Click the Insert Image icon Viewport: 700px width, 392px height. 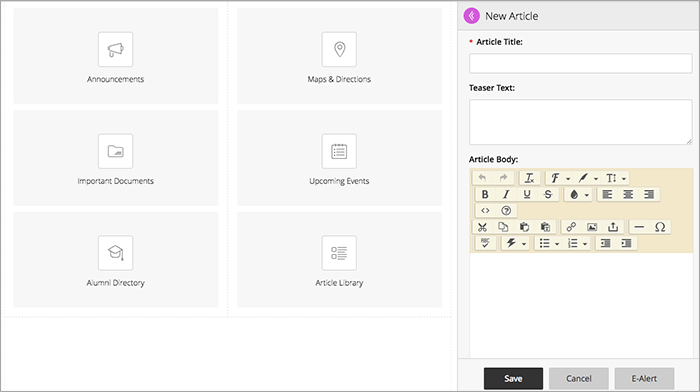pos(592,227)
